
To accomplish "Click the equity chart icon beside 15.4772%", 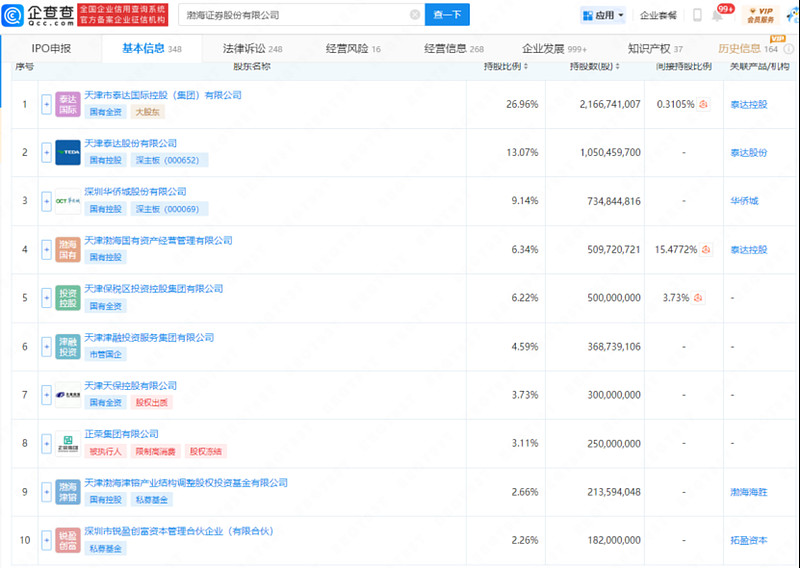I will coord(706,250).
